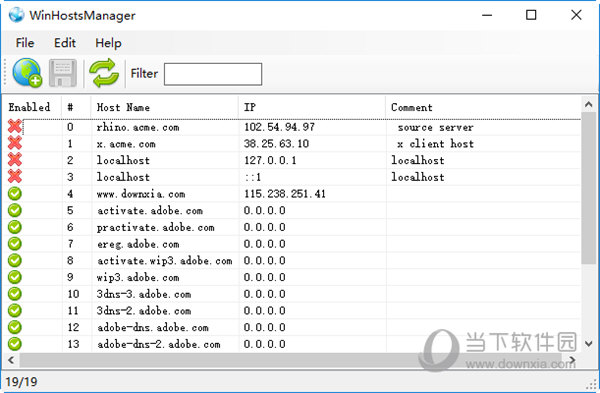
Task: Click the horizontal scrollbar right arrow
Action: (572, 360)
